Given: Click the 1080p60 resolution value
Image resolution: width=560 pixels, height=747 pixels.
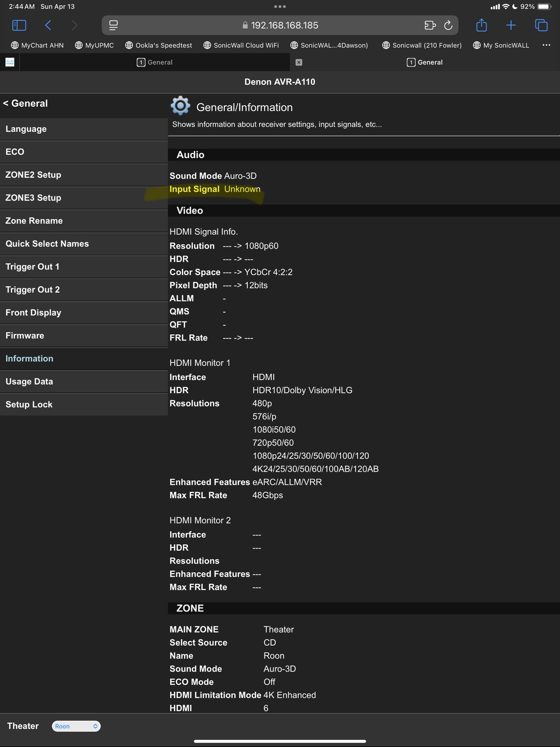Looking at the screenshot, I should [261, 246].
